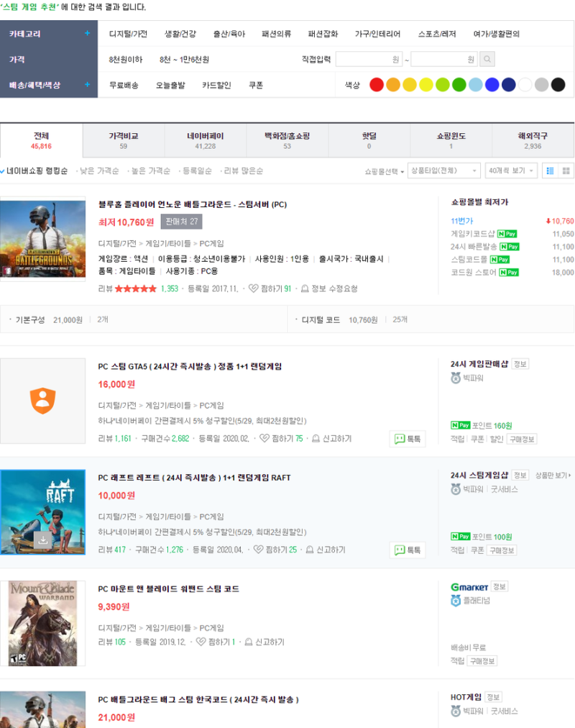Open 톡톡 chat on the GTA5 listing
The image size is (575, 728).
407,439
